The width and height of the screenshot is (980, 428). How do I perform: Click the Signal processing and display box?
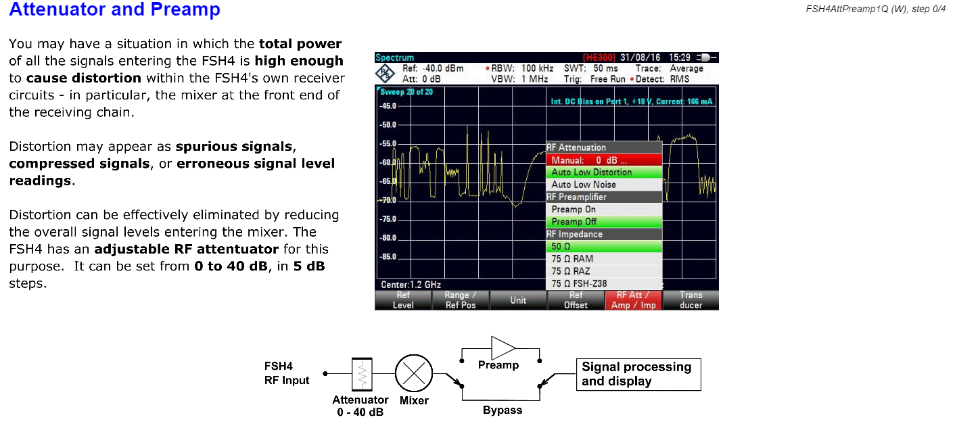coord(638,374)
